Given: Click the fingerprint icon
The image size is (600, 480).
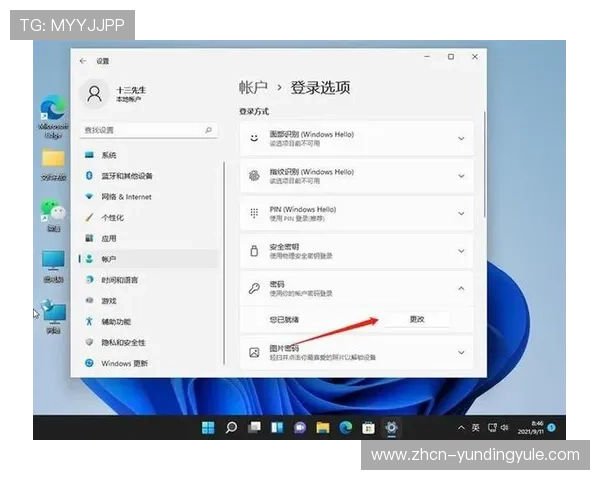Looking at the screenshot, I should click(x=254, y=176).
